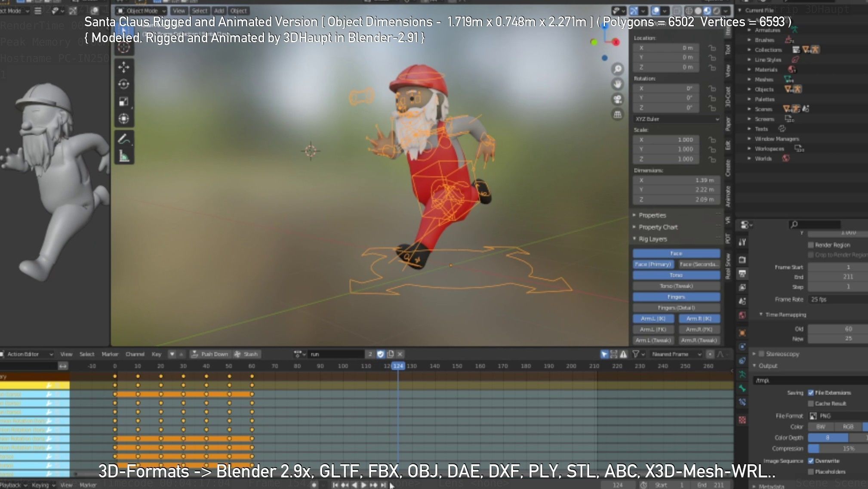Viewport: 868px width, 489px height.
Task: Open the Action Editor Channel menu
Action: click(x=135, y=354)
